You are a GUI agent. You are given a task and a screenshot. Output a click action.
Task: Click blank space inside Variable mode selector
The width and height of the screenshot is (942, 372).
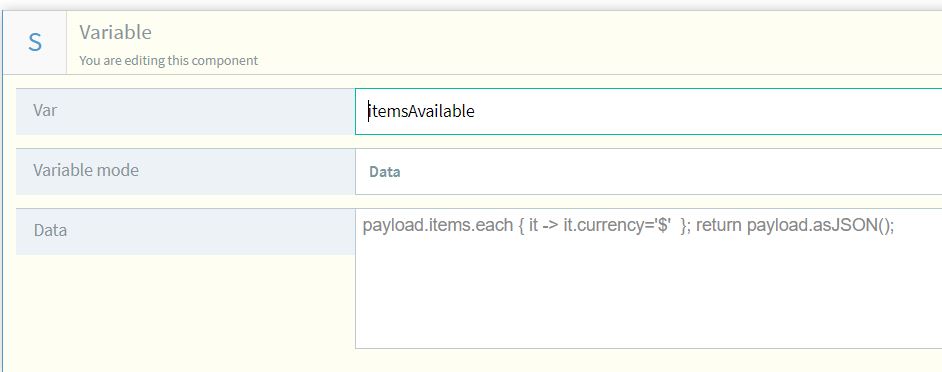pyautogui.click(x=661, y=172)
